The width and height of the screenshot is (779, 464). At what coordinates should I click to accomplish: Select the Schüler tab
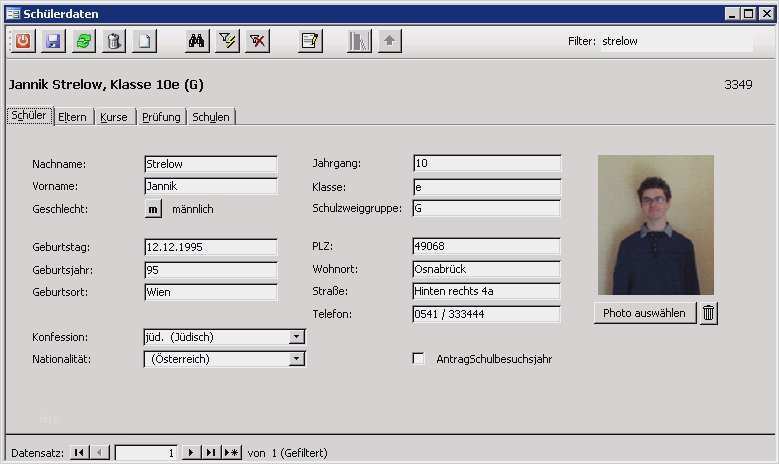pyautogui.click(x=29, y=116)
